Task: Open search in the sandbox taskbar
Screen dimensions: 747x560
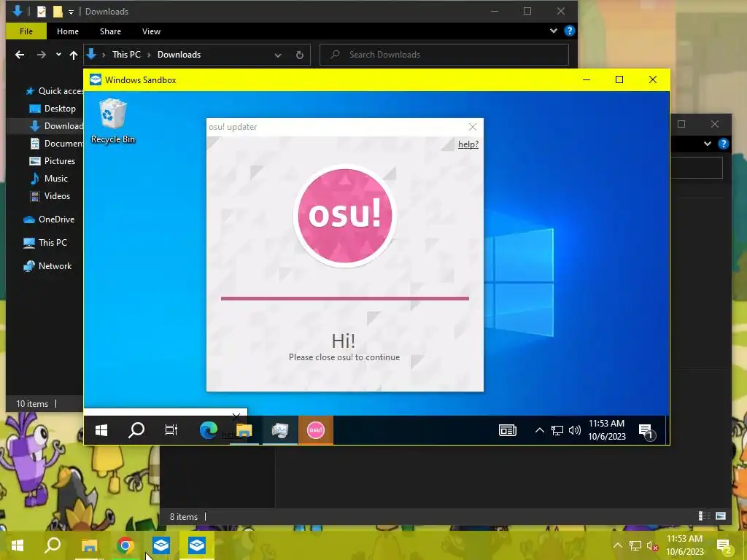Action: tap(136, 430)
